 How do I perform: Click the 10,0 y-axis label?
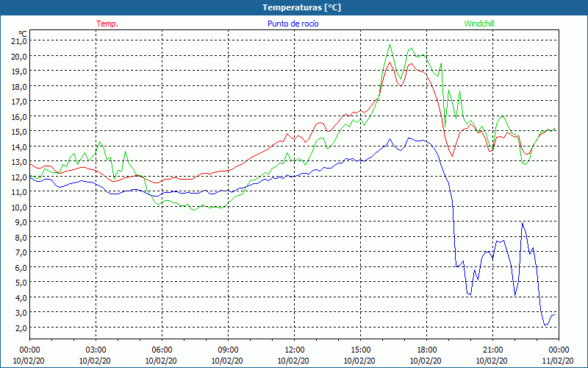(19, 207)
